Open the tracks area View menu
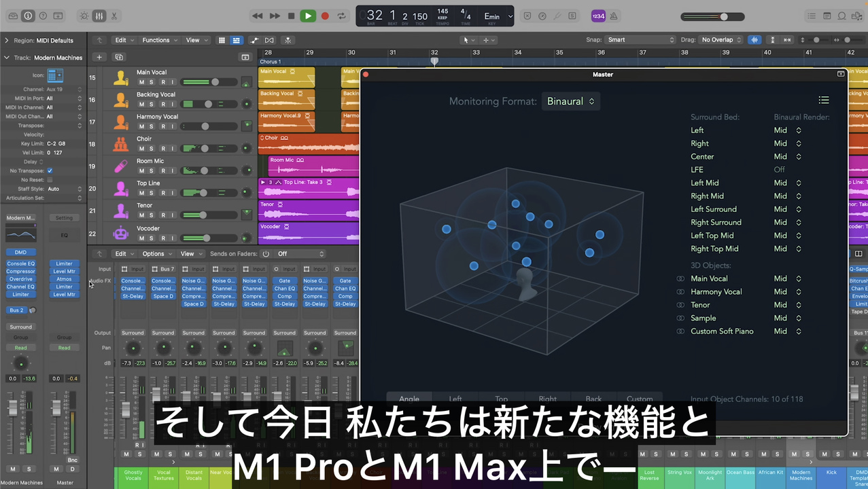 [x=196, y=40]
